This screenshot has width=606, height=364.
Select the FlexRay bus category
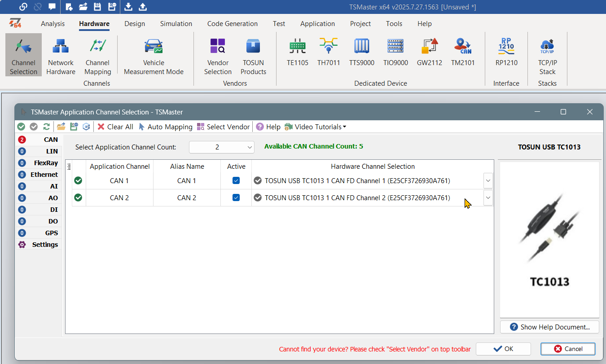pyautogui.click(x=39, y=163)
